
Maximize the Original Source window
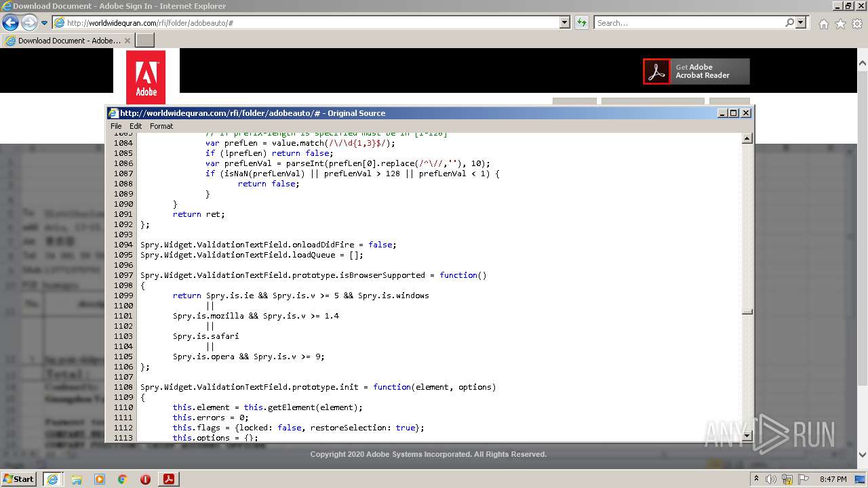pos(734,113)
